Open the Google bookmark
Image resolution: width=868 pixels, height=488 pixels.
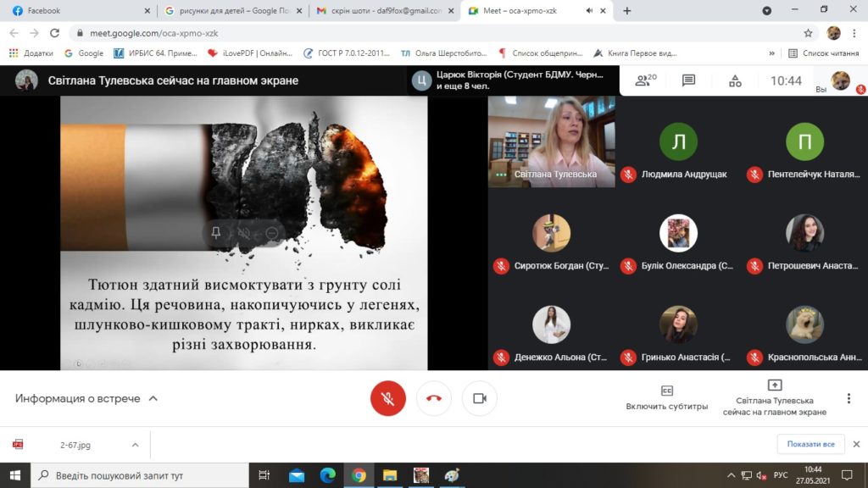coord(84,53)
